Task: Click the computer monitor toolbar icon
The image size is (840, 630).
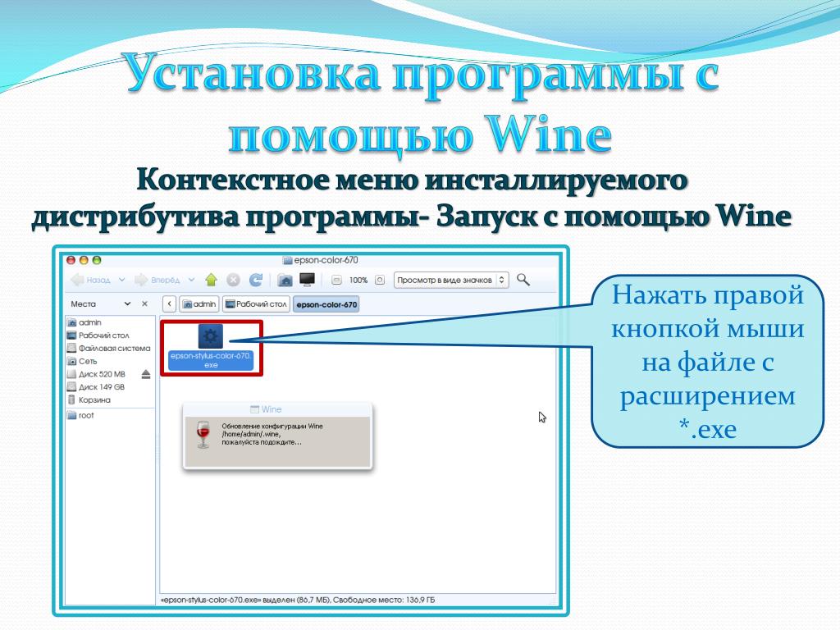Action: click(x=308, y=280)
